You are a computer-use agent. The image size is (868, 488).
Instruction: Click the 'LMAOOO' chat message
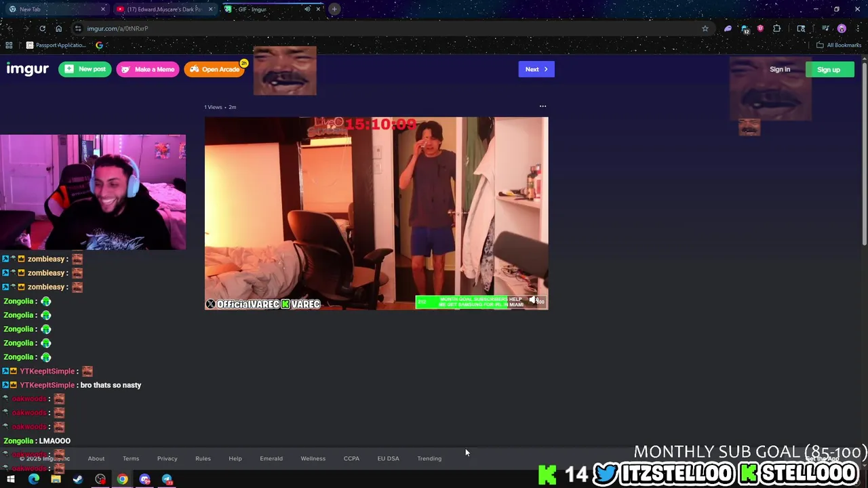click(x=55, y=441)
